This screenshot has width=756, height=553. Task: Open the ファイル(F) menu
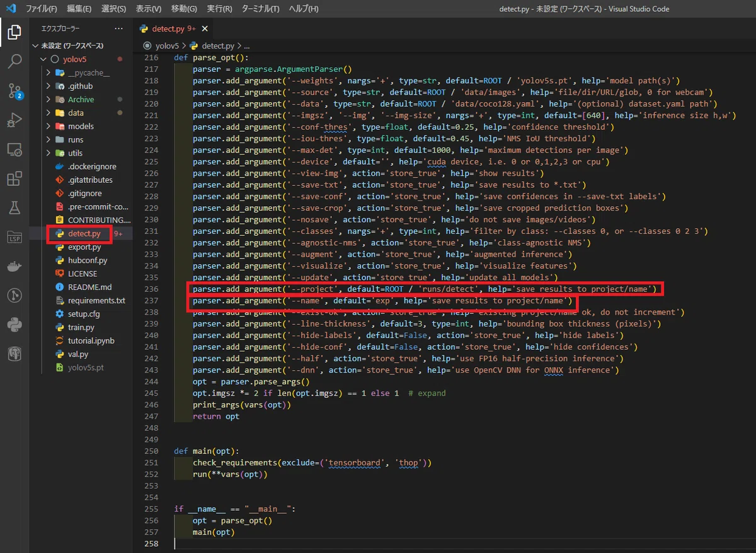pyautogui.click(x=41, y=9)
